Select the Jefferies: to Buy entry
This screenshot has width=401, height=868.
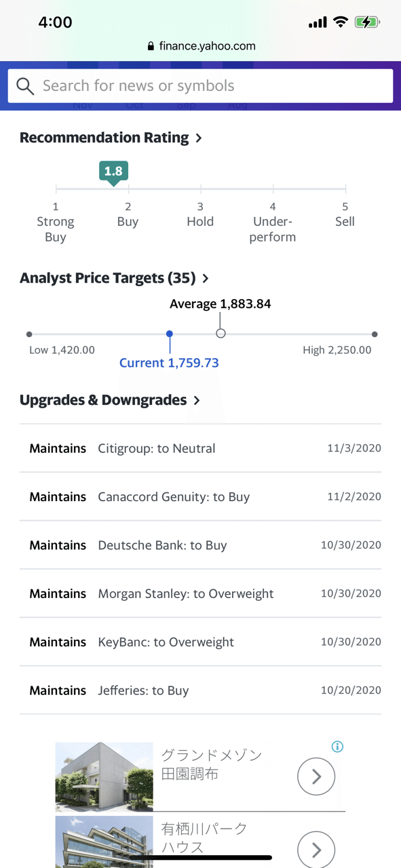point(200,690)
